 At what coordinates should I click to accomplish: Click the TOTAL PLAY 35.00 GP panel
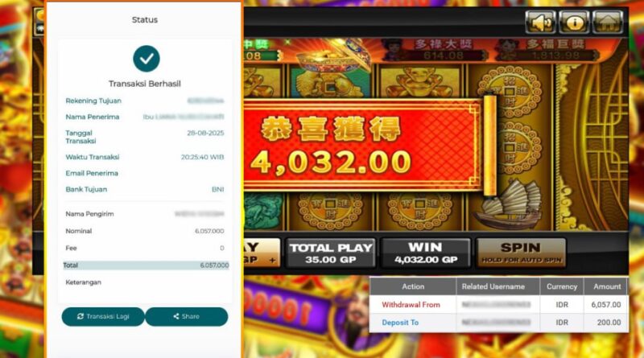(x=331, y=253)
